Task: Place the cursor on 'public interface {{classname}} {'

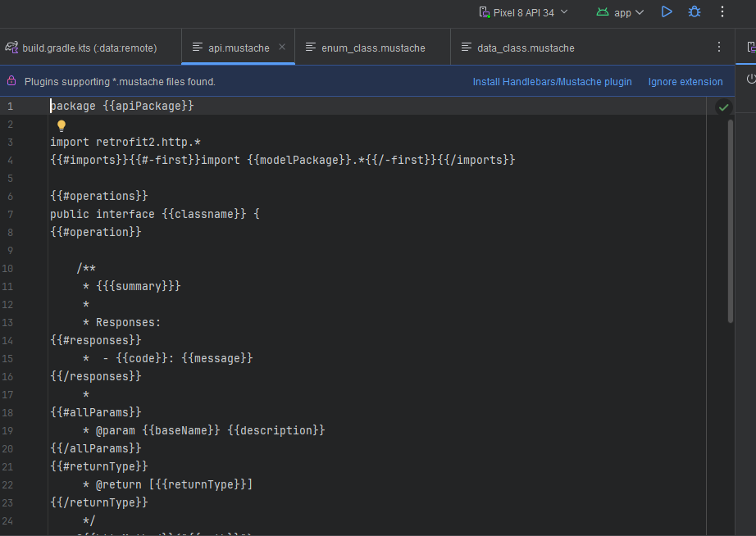Action: 155,214
